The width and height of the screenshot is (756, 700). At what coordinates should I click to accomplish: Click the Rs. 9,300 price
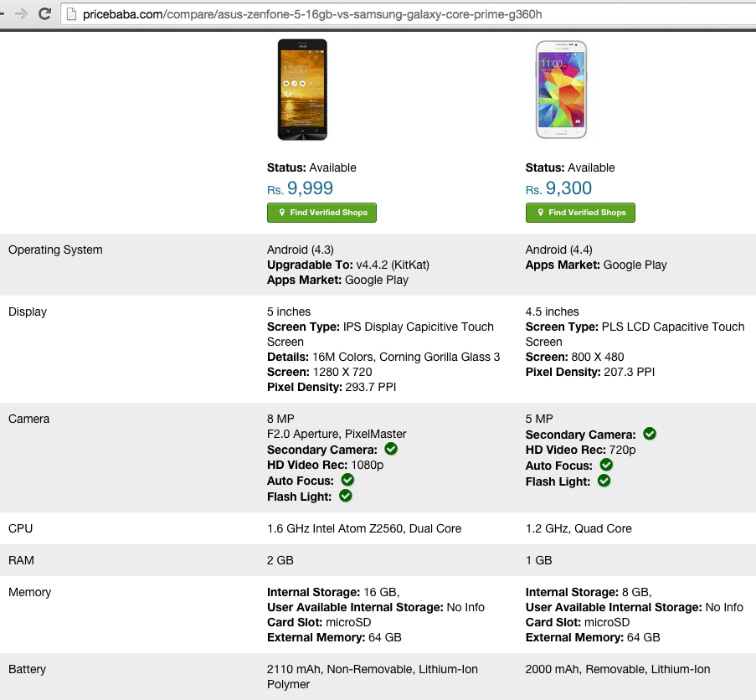(x=558, y=188)
